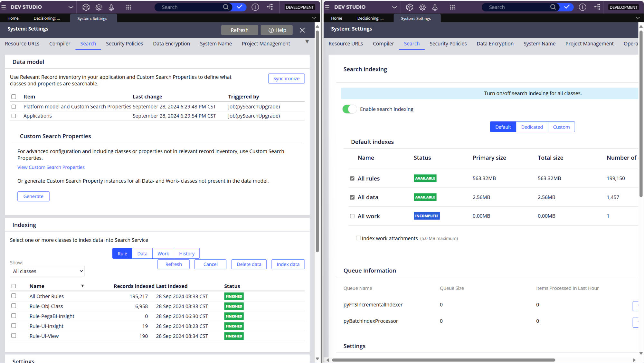This screenshot has height=363, width=644.
Task: Open the Show All classes dropdown
Action: (x=47, y=271)
